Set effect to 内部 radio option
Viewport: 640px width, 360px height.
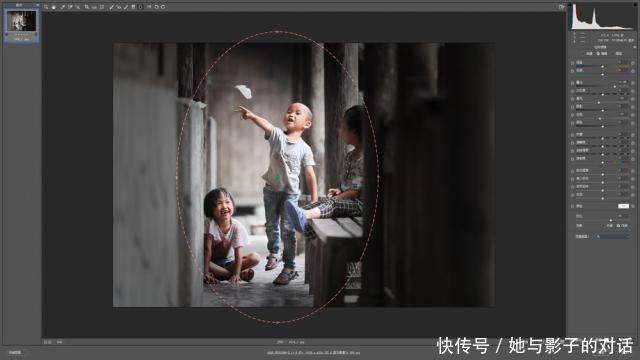click(x=621, y=225)
